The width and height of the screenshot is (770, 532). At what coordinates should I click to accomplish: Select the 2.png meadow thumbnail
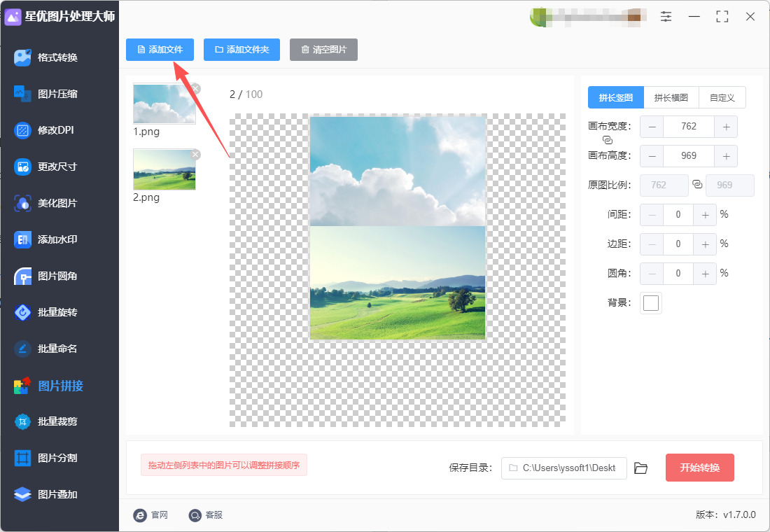point(164,169)
